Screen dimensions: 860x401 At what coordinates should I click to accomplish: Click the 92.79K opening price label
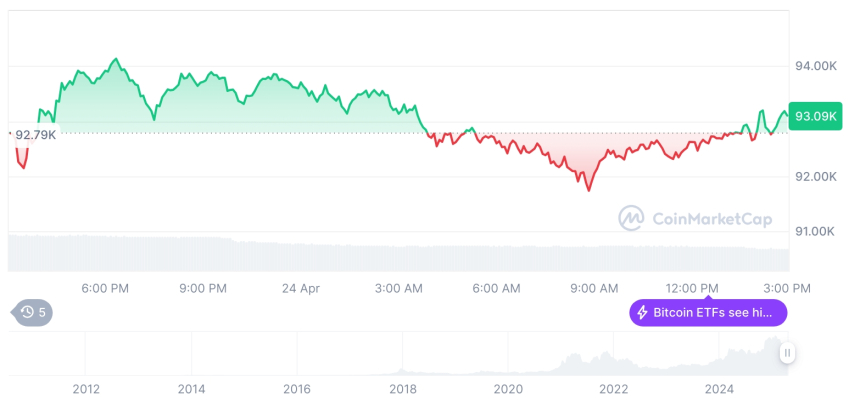(x=35, y=133)
